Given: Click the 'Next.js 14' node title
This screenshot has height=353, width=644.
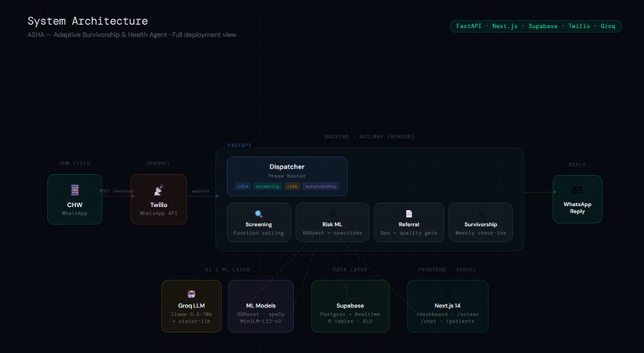Looking at the screenshot, I should pyautogui.click(x=447, y=306).
